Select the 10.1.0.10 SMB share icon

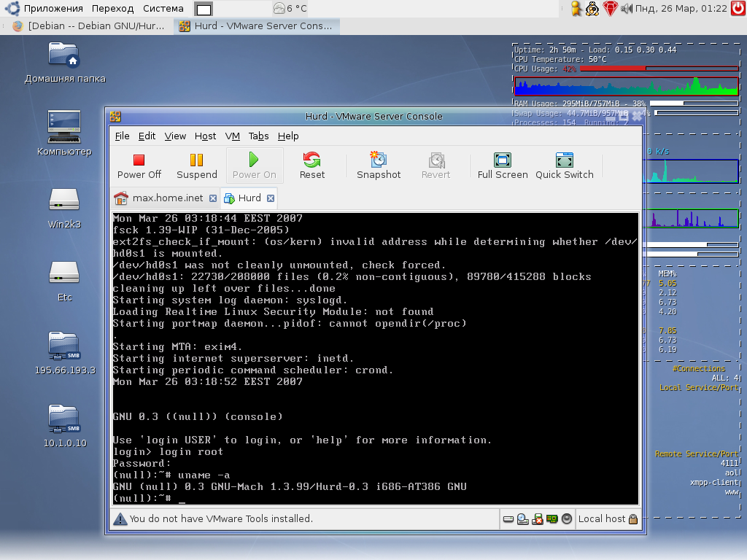(x=65, y=426)
